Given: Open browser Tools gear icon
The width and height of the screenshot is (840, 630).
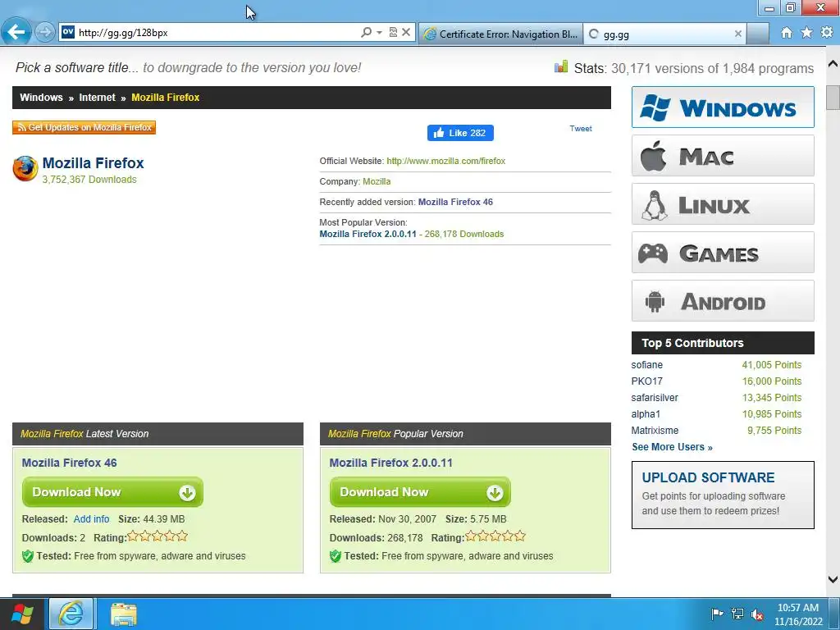Looking at the screenshot, I should pyautogui.click(x=827, y=33).
